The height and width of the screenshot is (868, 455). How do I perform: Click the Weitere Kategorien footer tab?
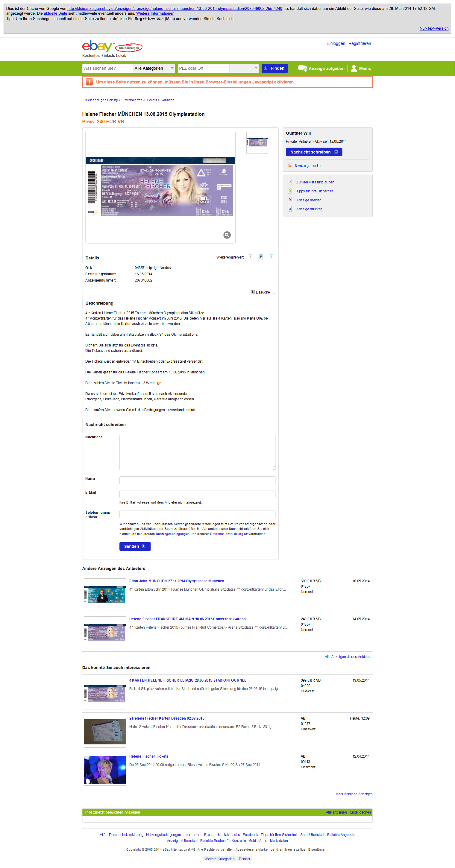[x=219, y=859]
